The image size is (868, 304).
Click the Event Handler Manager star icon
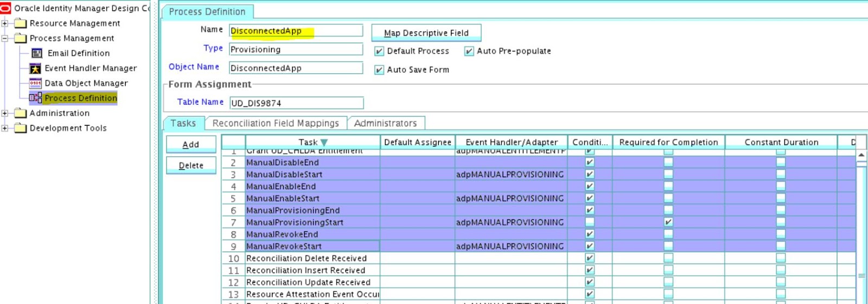pos(35,68)
